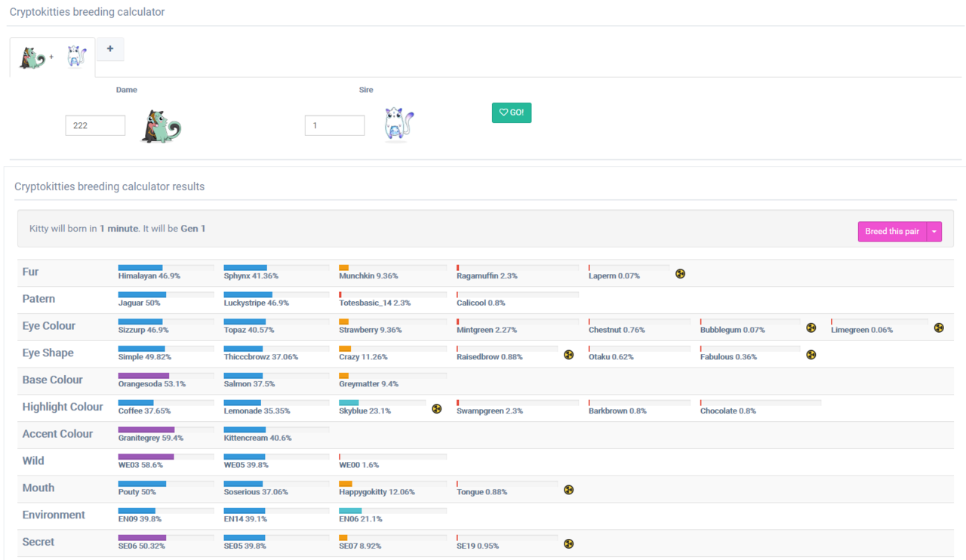Viewport: 966px width, 560px height.
Task: Click the SE05 39.8% label
Action: coord(245,546)
